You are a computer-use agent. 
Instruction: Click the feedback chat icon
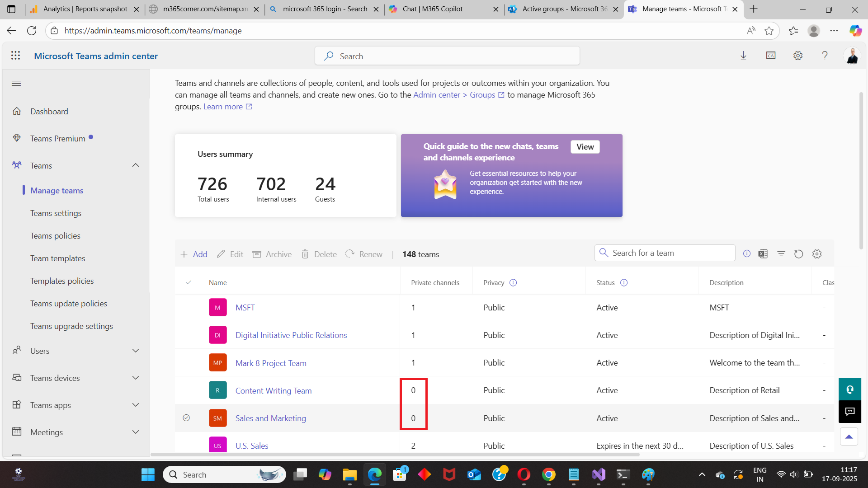849,411
